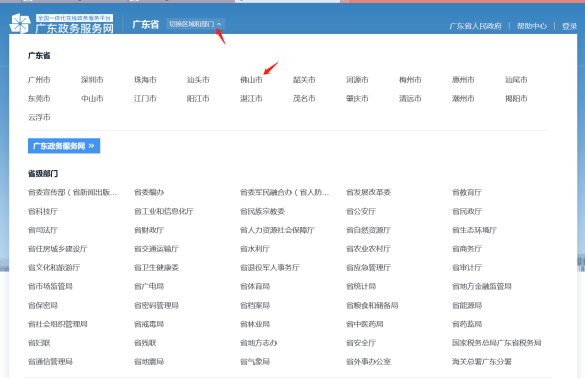Open 省气象局 department
The width and height of the screenshot is (585, 379).
click(x=255, y=361)
